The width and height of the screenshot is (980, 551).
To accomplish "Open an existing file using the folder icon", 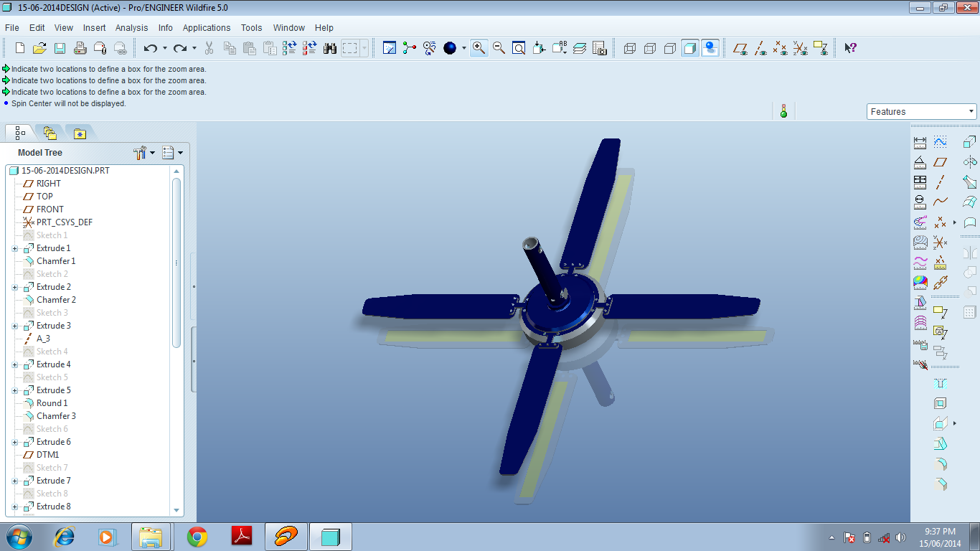I will tap(39, 48).
